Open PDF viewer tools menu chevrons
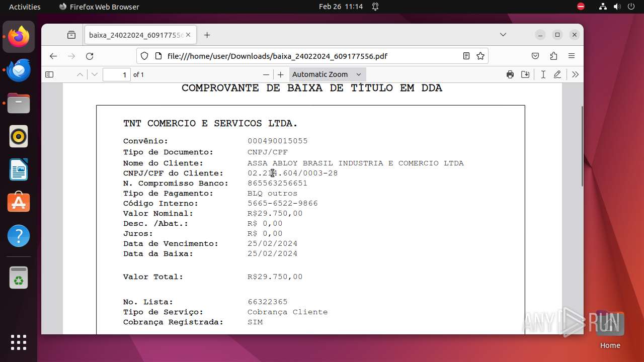 click(x=575, y=74)
